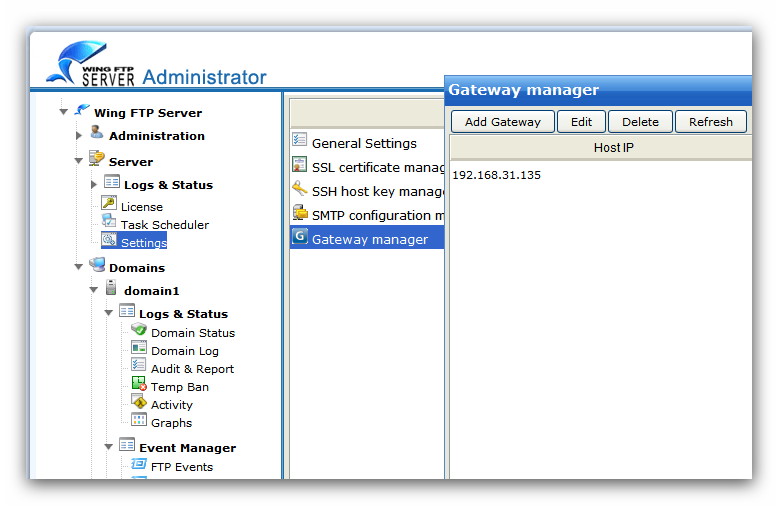Select the Server tree label
This screenshot has height=505, width=778.
coord(131,162)
